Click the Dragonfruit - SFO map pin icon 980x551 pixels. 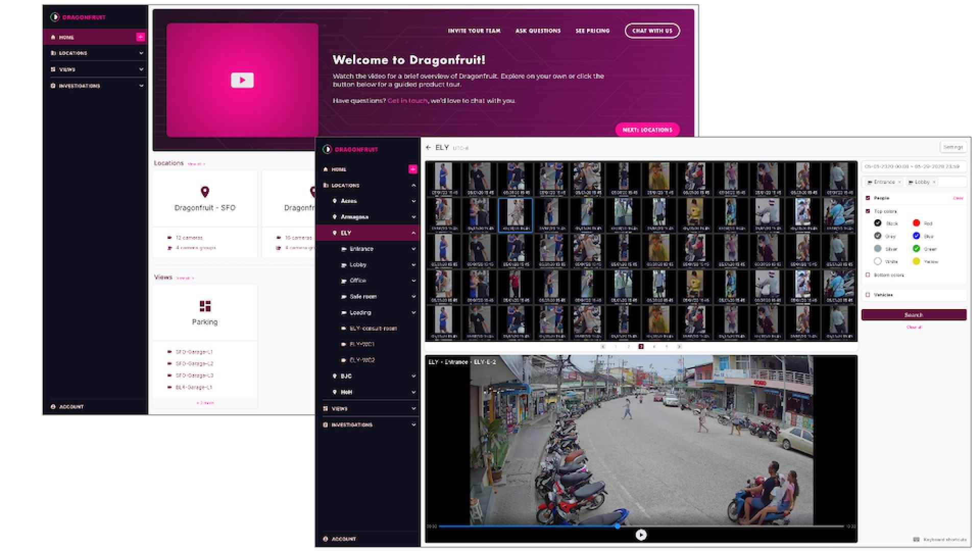coord(205,192)
